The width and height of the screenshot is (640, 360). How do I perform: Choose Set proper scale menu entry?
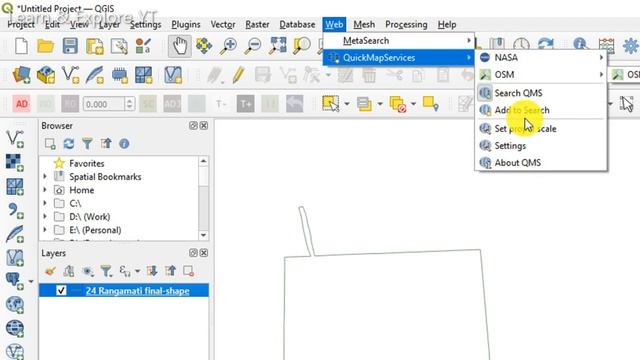click(x=541, y=129)
